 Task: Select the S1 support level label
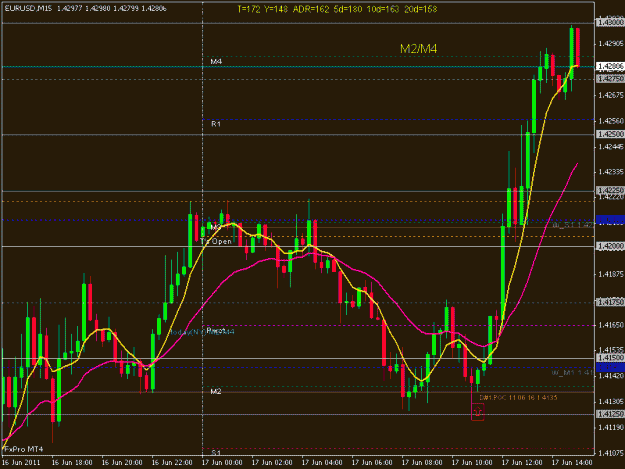click(x=216, y=453)
